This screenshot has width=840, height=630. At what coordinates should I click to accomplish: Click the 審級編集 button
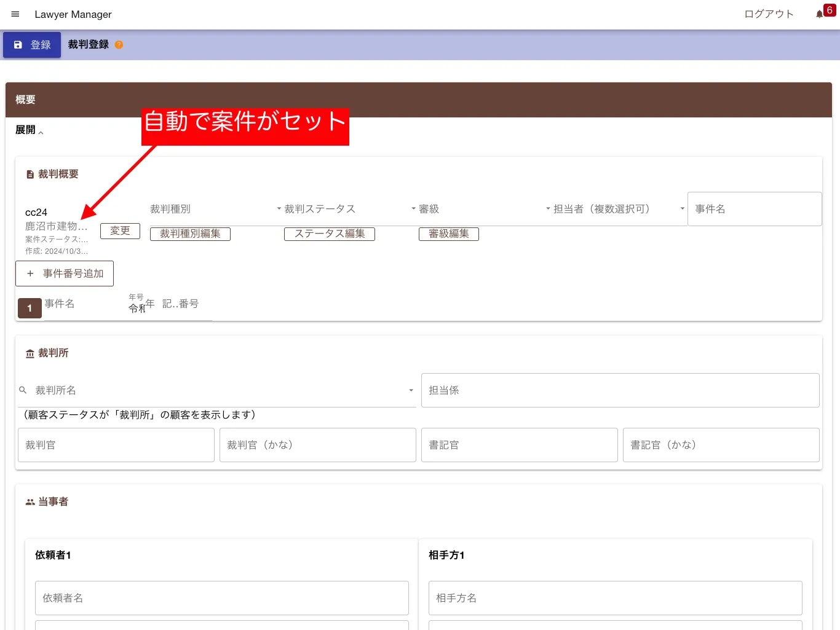click(x=449, y=234)
